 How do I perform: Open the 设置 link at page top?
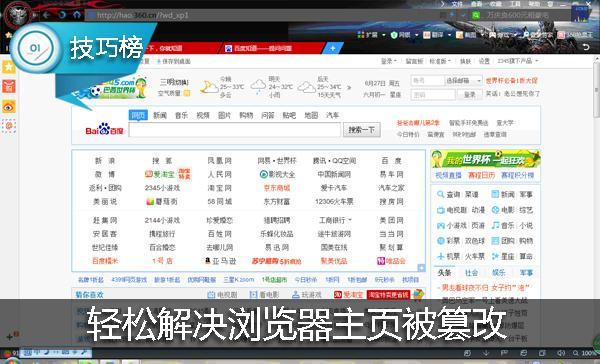click(x=484, y=61)
